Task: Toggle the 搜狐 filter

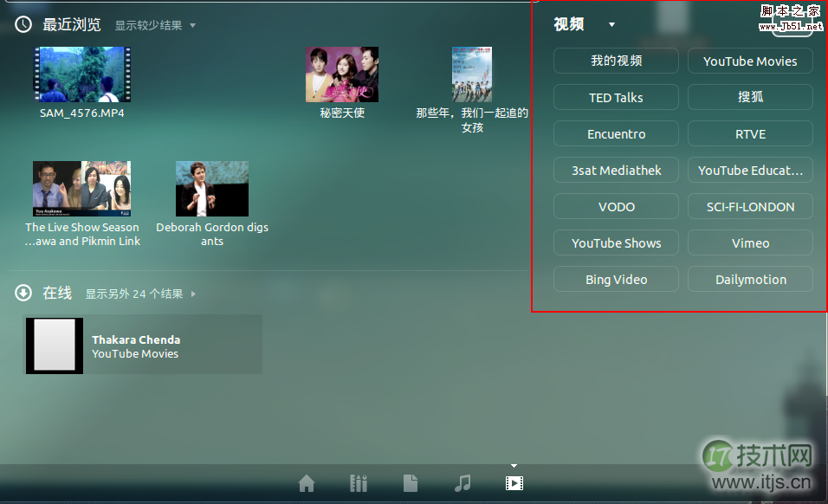Action: [750, 97]
